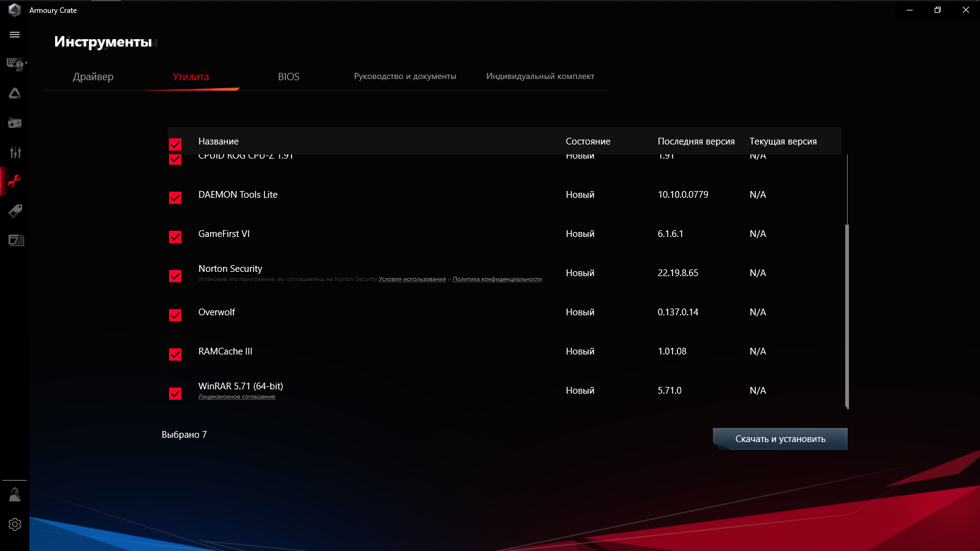Uncheck the GameFirst VI checkbox
The width and height of the screenshot is (980, 551).
click(x=175, y=237)
